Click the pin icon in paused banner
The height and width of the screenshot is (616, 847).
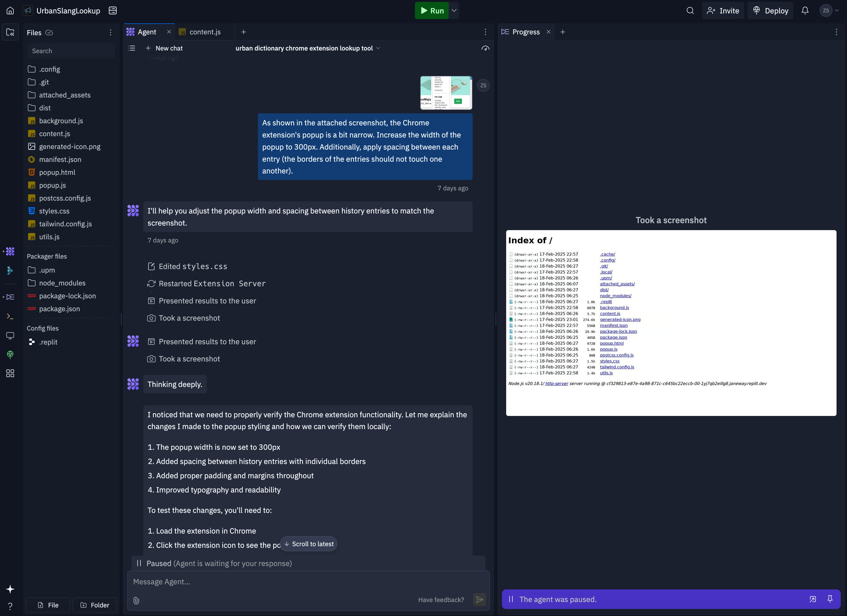pyautogui.click(x=830, y=599)
